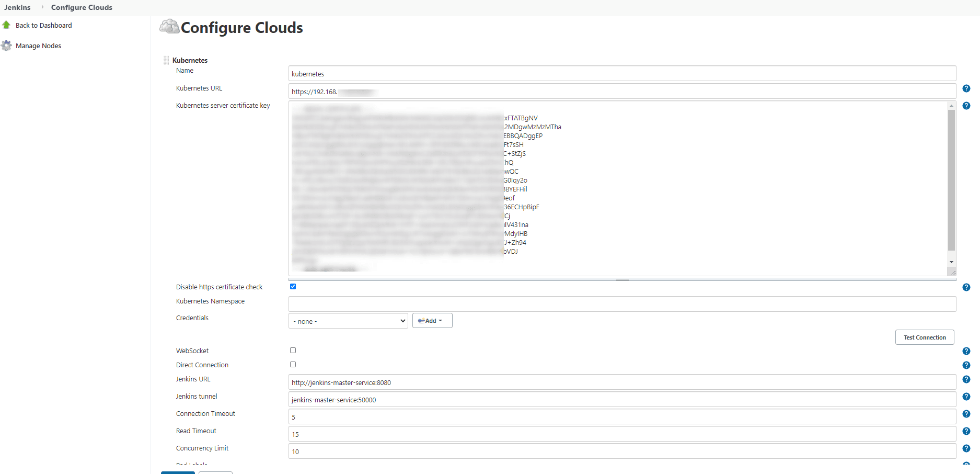Click Configure Clouds breadcrumb
The image size is (980, 474).
(82, 7)
